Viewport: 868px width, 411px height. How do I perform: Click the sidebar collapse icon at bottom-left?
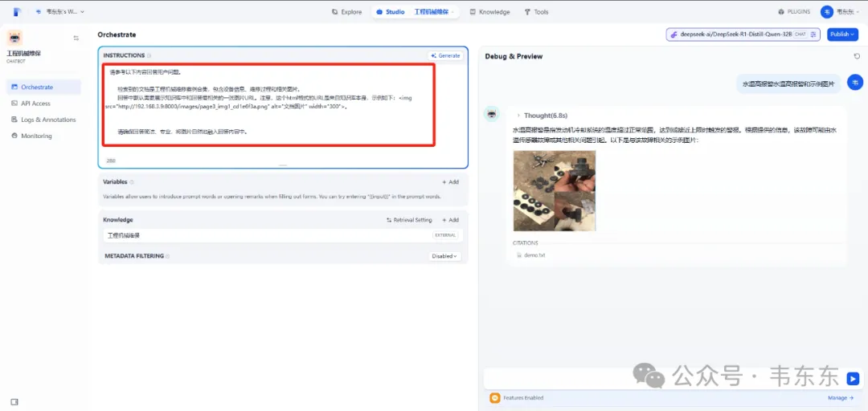click(14, 401)
